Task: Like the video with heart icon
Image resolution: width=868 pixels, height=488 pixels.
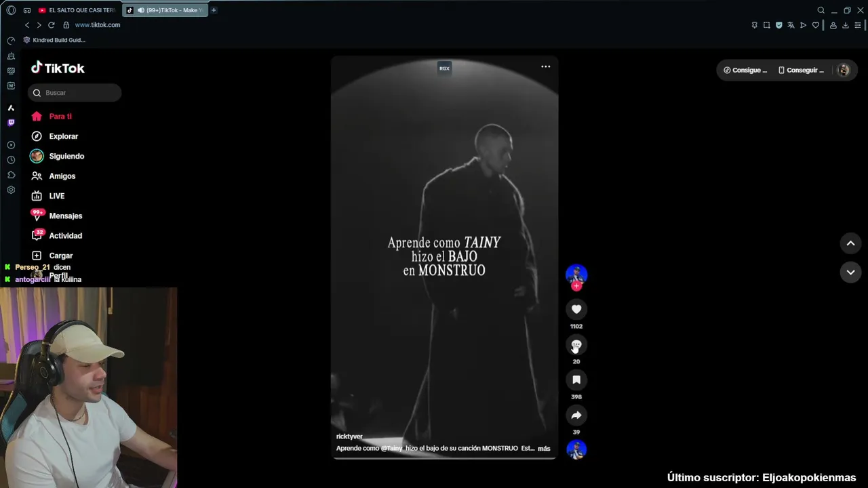Action: coord(576,309)
